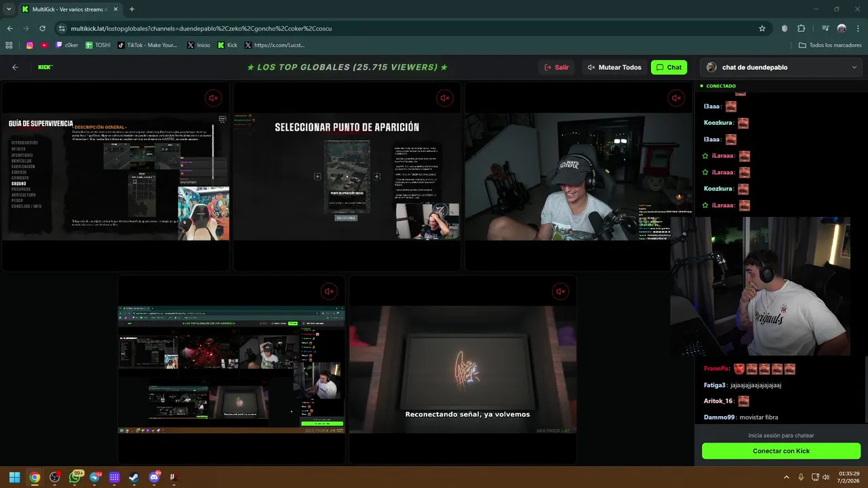Click the address bar URL
The width and height of the screenshot is (868, 488).
tap(201, 28)
